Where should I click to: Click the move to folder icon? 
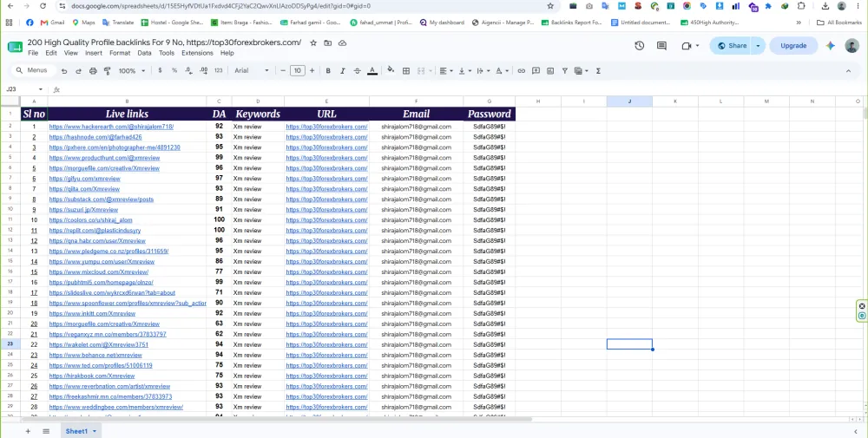point(328,43)
